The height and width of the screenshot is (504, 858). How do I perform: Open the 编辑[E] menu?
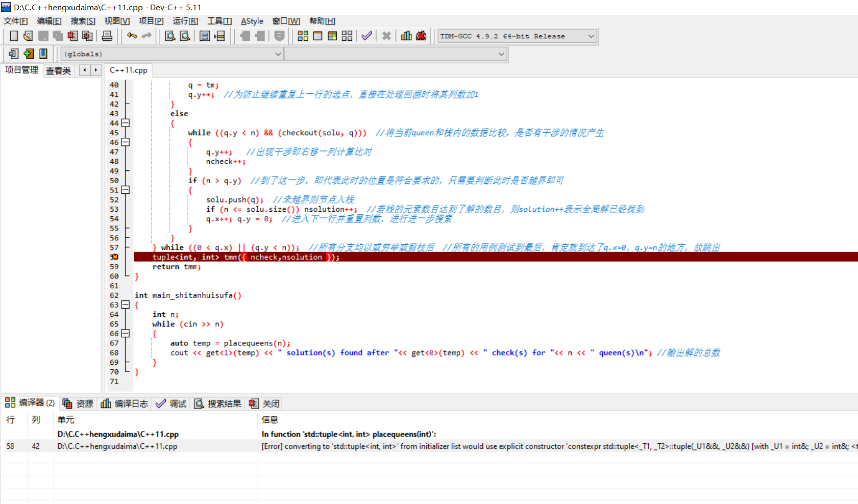[x=49, y=21]
